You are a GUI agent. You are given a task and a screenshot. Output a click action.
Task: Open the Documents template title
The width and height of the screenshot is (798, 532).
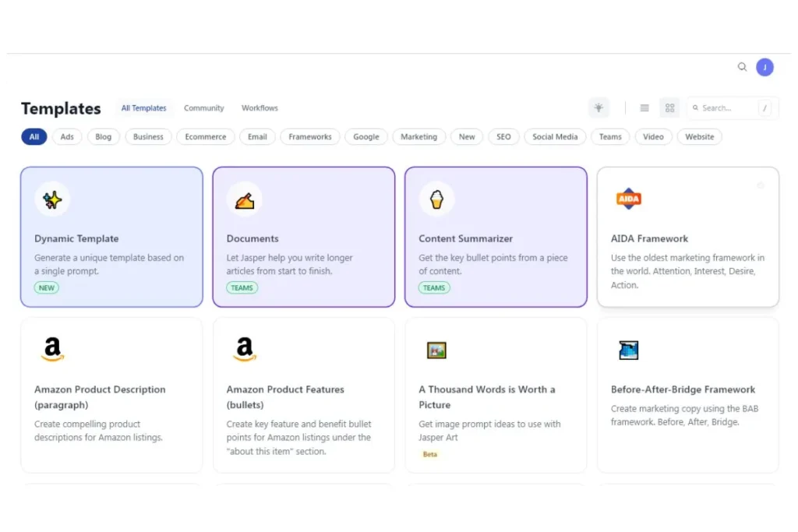coord(252,238)
